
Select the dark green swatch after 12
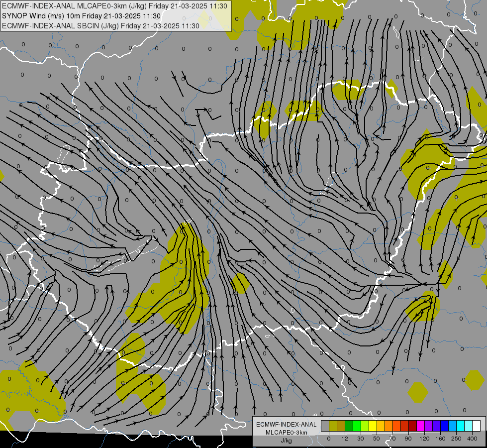click(x=349, y=426)
